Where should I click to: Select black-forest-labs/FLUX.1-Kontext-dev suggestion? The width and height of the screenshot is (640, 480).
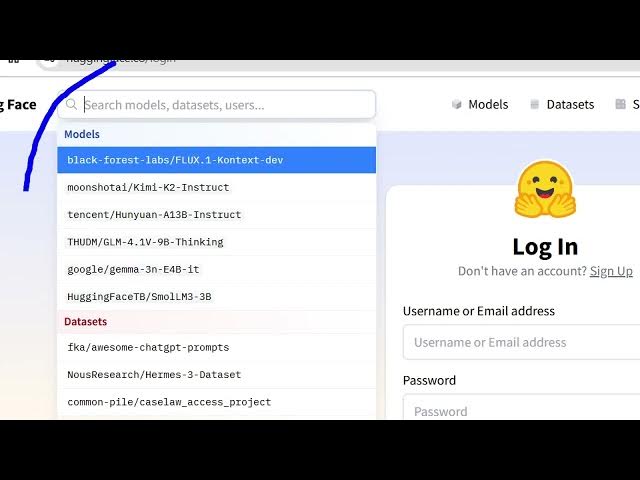pyautogui.click(x=217, y=160)
